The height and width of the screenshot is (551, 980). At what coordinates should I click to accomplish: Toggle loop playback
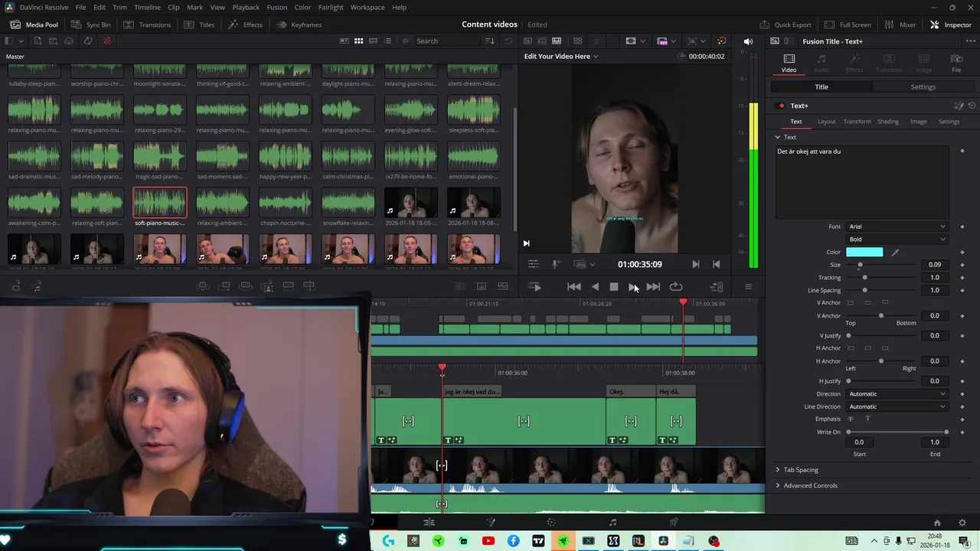point(675,287)
